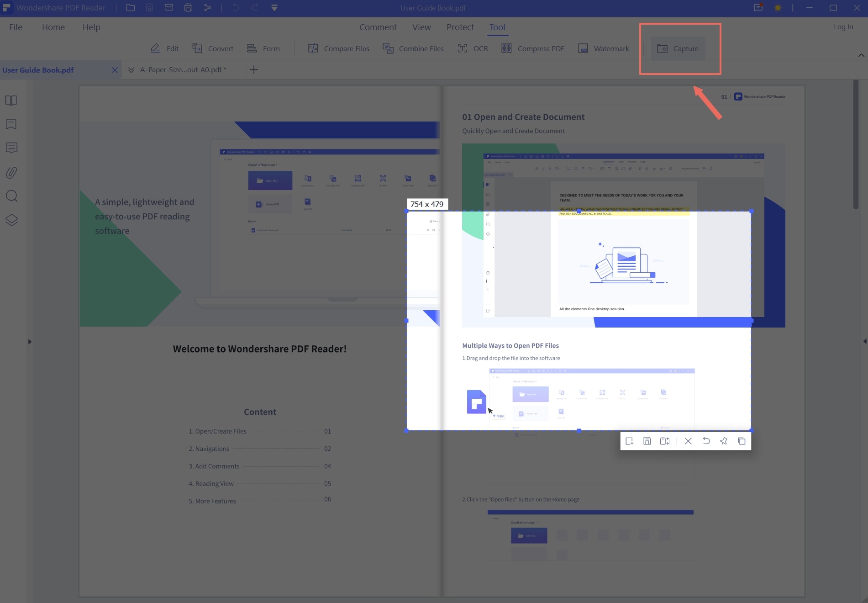The height and width of the screenshot is (603, 868).
Task: Open the layers panel in sidebar
Action: (11, 220)
